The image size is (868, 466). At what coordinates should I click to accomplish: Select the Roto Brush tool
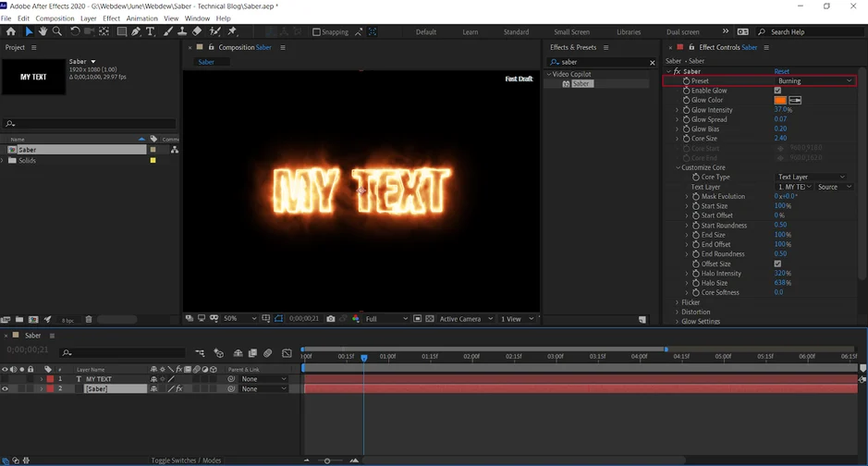pos(214,31)
